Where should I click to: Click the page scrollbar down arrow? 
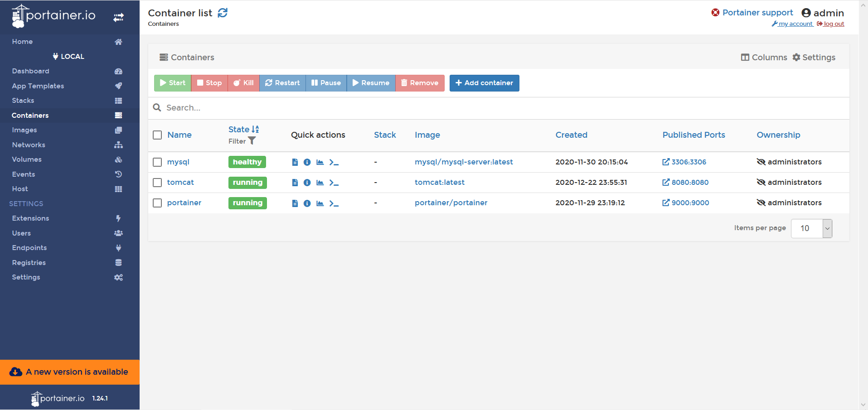coord(863,405)
